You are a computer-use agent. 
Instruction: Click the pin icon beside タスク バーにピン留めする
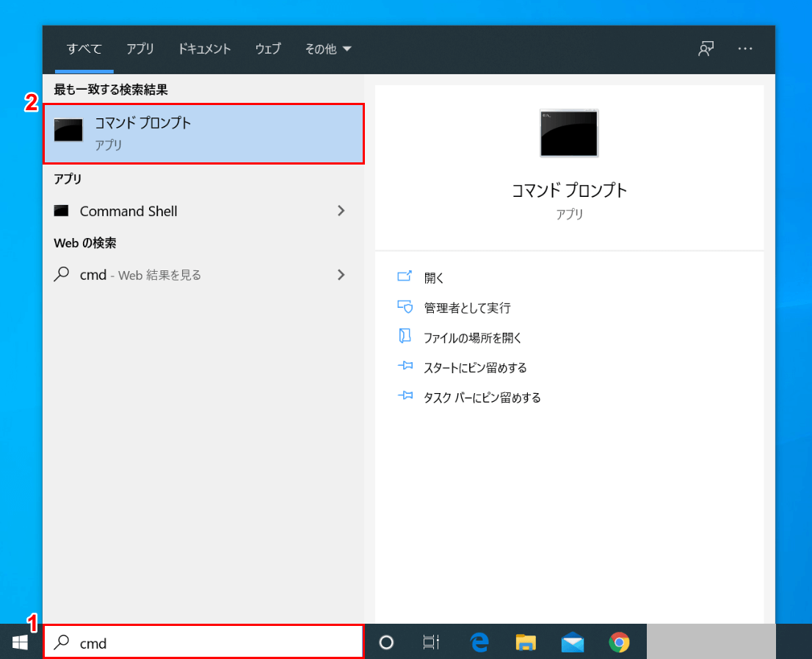tap(405, 396)
